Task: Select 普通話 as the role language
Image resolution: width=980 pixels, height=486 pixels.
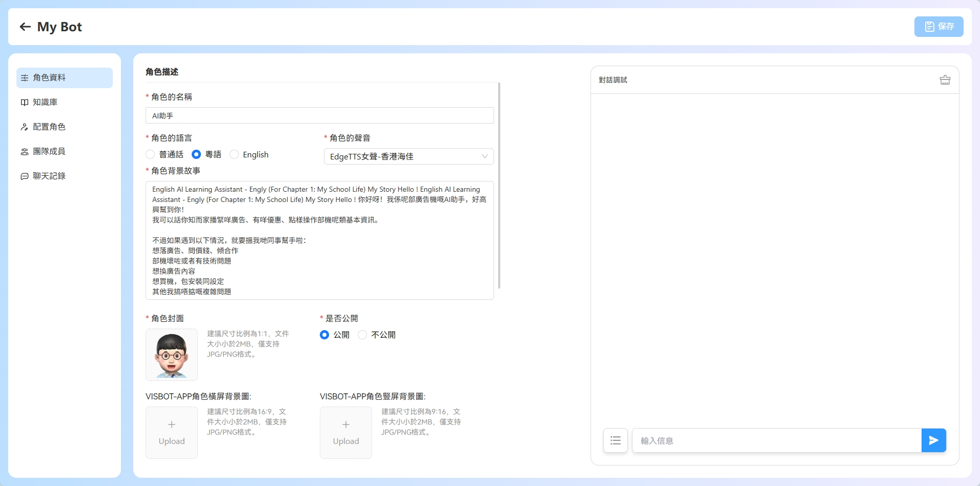Action: [x=150, y=154]
